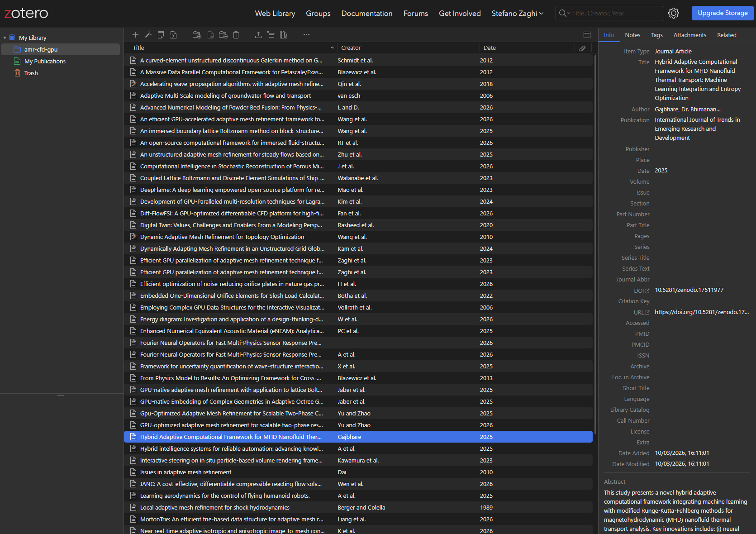Create a new standalone note
The width and height of the screenshot is (756, 534).
[x=161, y=35]
